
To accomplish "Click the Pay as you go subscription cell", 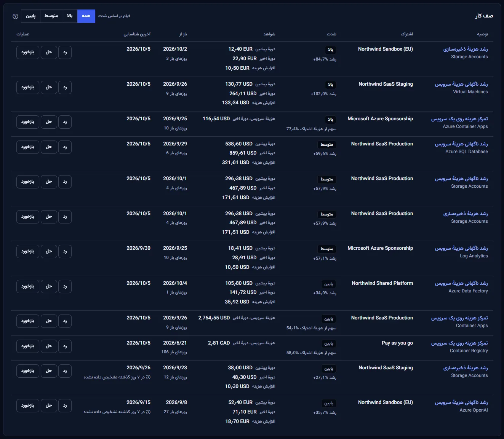I will pyautogui.click(x=397, y=343).
